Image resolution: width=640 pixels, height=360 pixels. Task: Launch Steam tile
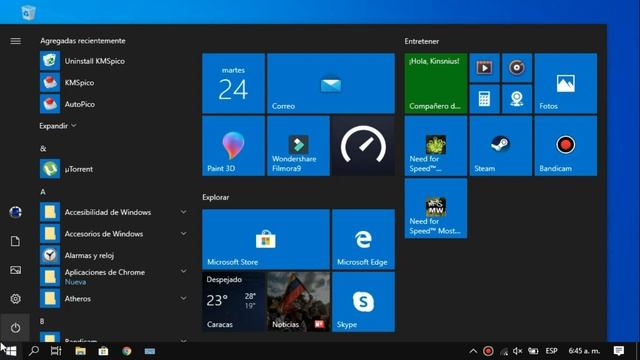click(x=501, y=146)
